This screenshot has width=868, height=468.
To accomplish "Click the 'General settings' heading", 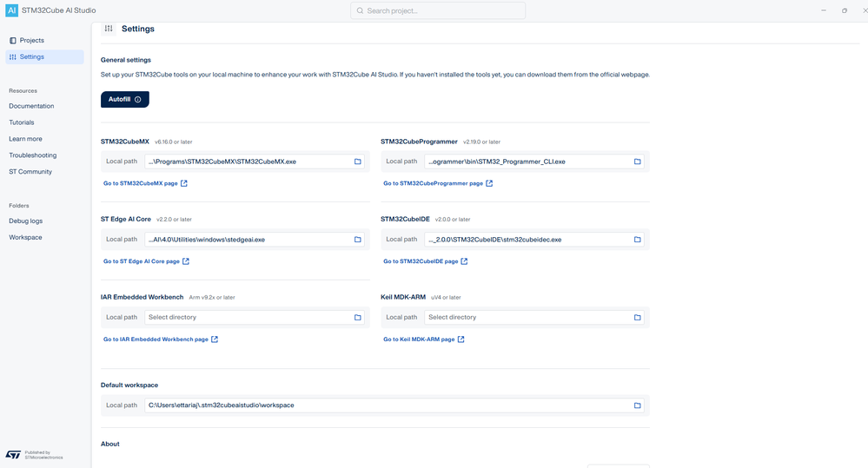I will (126, 60).
